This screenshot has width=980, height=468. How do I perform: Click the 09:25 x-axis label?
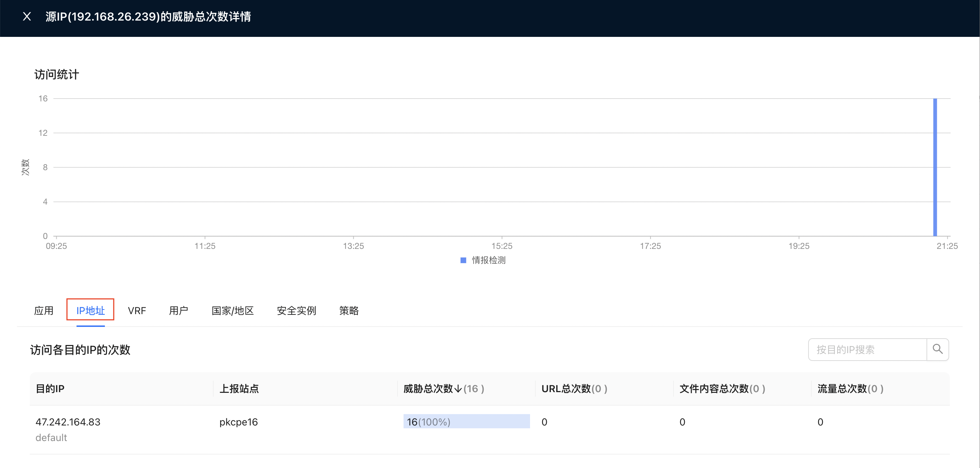(56, 246)
